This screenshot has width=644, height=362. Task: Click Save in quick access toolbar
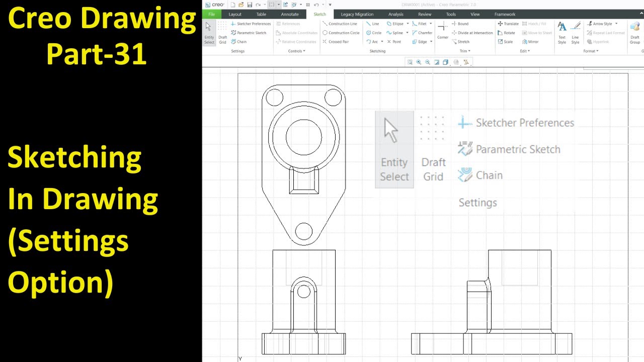coord(250,5)
